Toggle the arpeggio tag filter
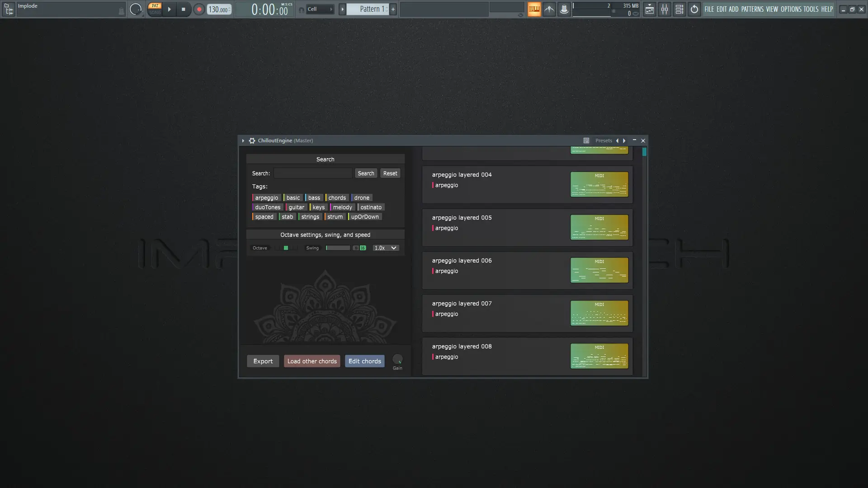868x488 pixels. pos(266,197)
